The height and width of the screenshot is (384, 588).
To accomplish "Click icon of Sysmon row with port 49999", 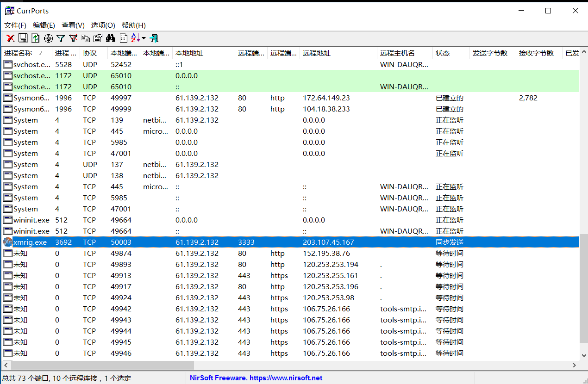I will pyautogui.click(x=8, y=109).
